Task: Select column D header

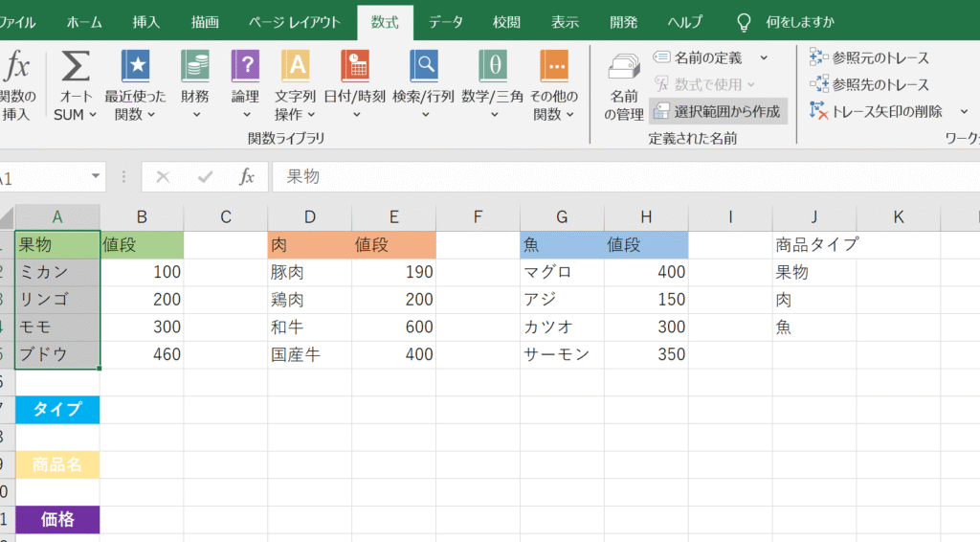Action: click(x=309, y=217)
